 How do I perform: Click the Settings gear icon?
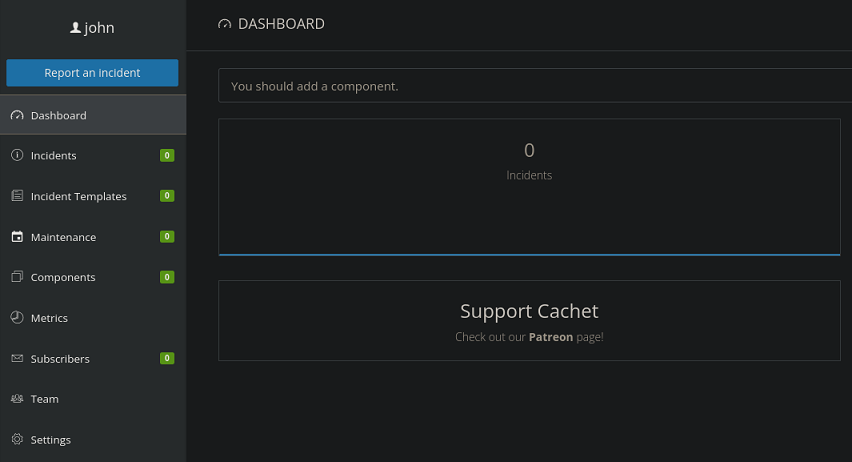click(x=17, y=440)
